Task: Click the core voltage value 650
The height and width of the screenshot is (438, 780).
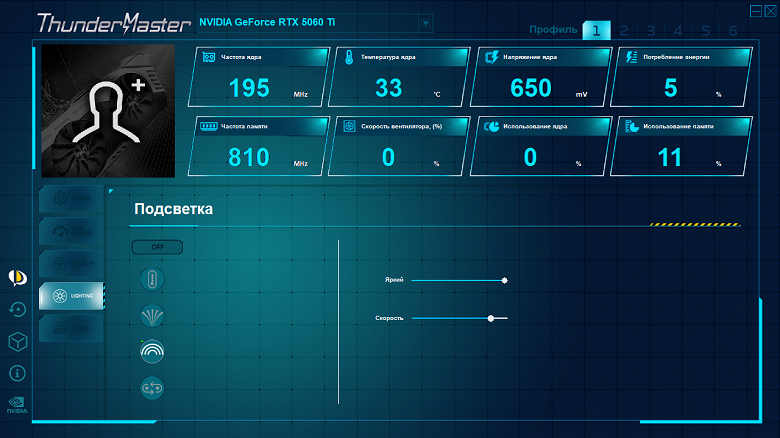Action: point(531,88)
